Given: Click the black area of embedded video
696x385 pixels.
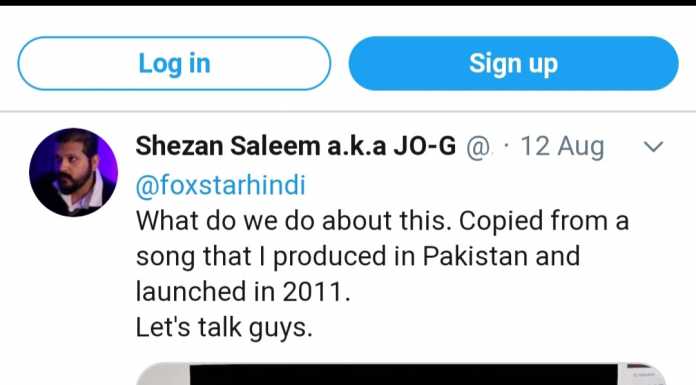Looking at the screenshot, I should click(x=403, y=374).
